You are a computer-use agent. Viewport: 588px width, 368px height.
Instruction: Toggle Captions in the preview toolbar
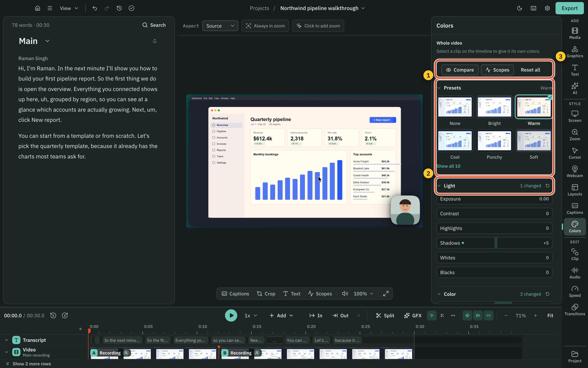click(x=236, y=294)
